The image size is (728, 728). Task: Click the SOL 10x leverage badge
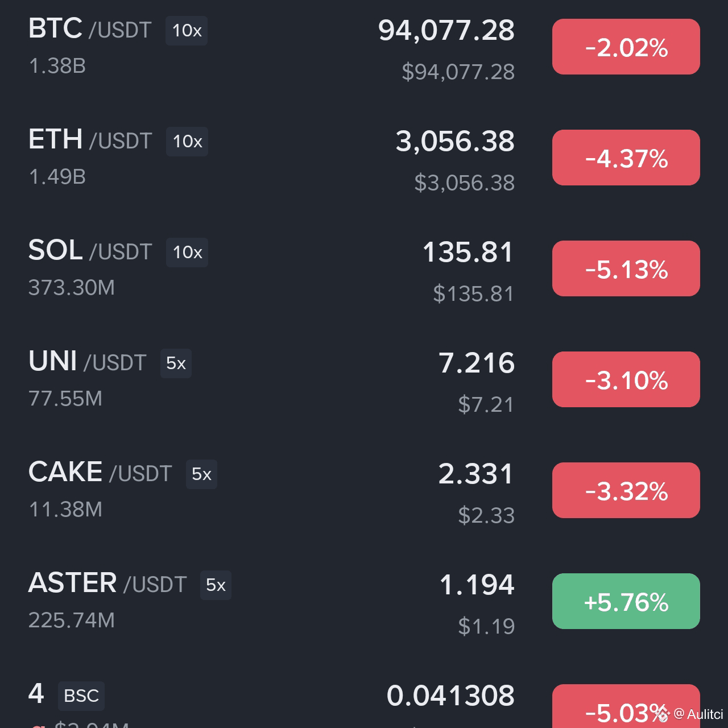(187, 253)
